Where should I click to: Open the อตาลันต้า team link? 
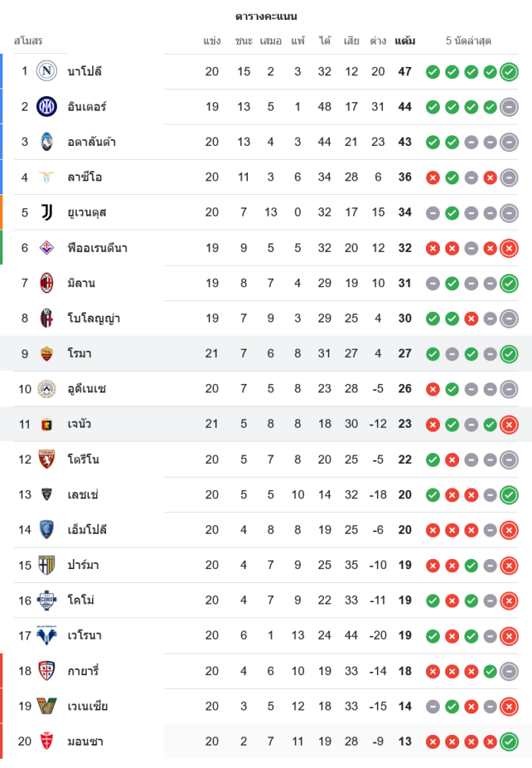coord(91,142)
